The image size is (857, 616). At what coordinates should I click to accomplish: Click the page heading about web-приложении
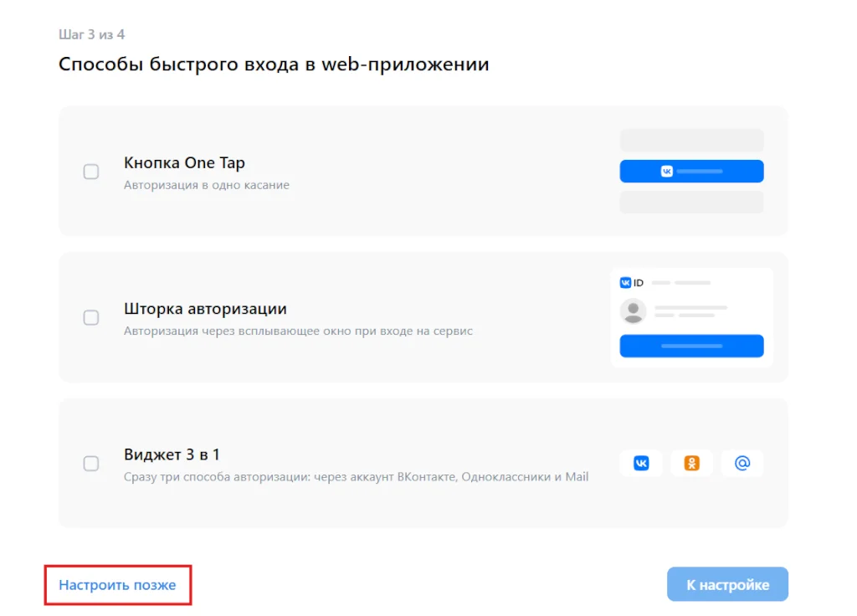274,64
